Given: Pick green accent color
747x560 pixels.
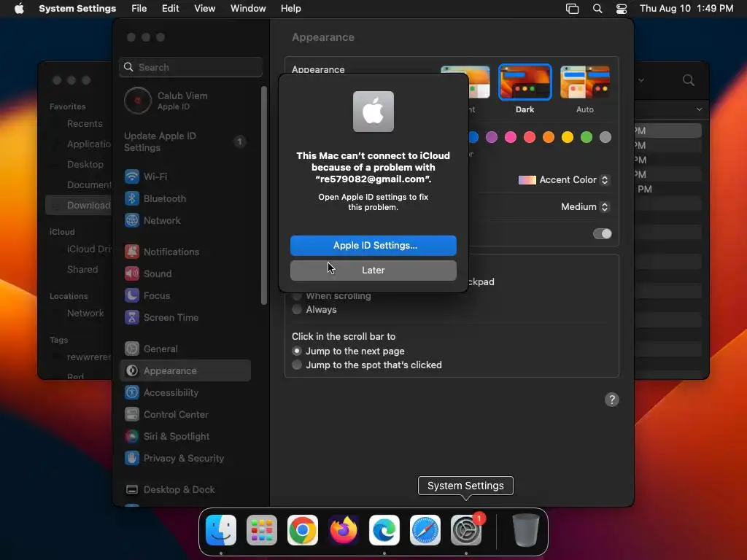Looking at the screenshot, I should point(587,138).
